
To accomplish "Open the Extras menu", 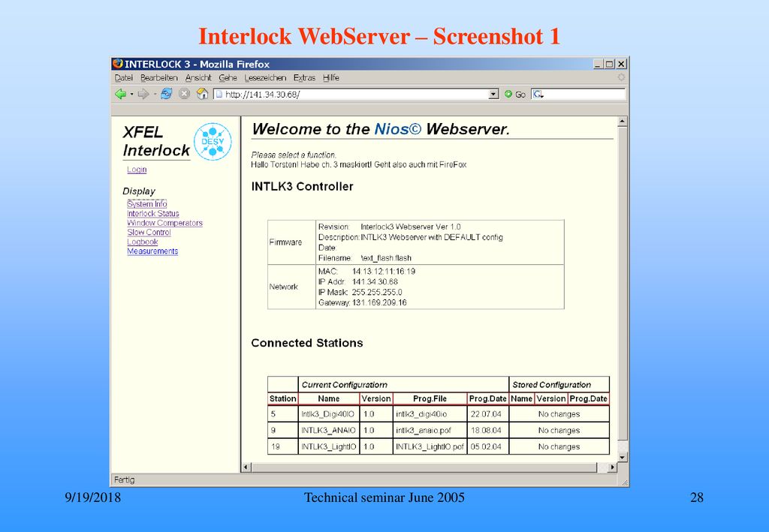I will pos(305,78).
